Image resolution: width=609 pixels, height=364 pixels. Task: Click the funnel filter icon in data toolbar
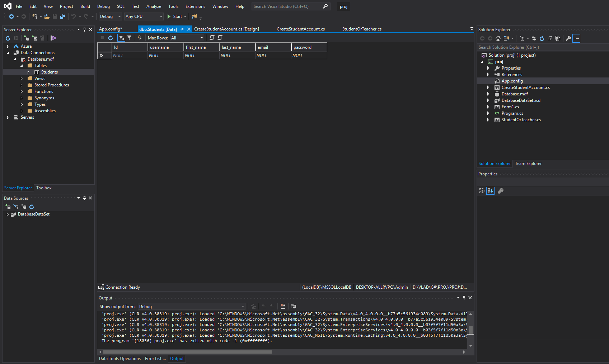click(x=129, y=38)
